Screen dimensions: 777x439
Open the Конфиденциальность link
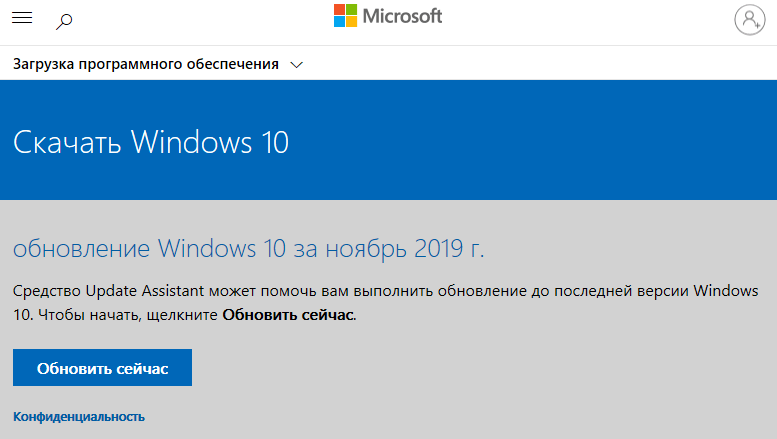pos(79,417)
